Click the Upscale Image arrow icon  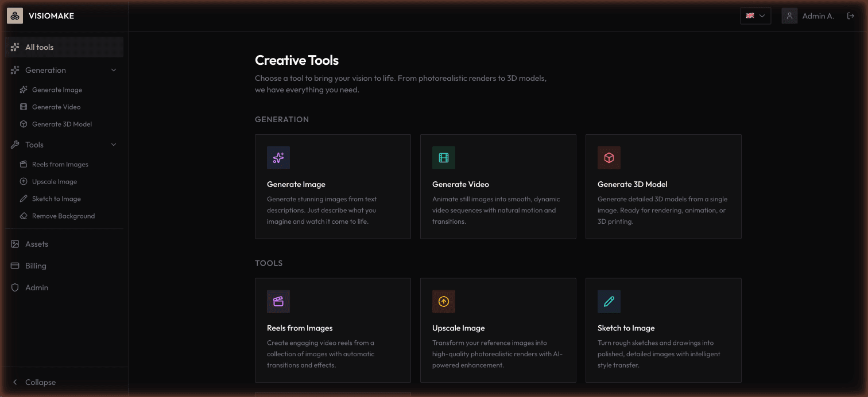pos(444,301)
